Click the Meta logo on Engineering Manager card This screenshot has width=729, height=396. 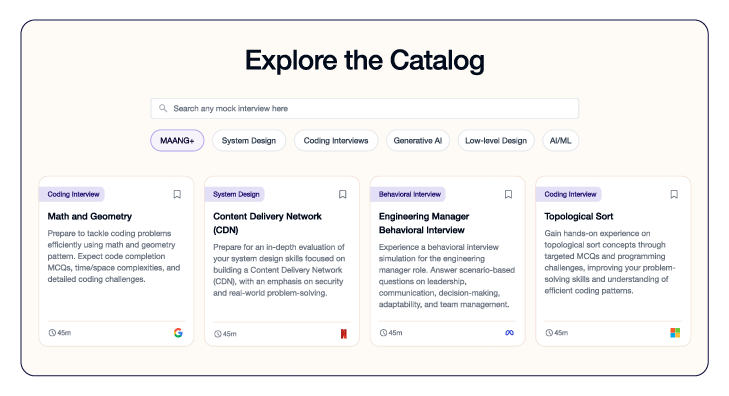coord(510,333)
